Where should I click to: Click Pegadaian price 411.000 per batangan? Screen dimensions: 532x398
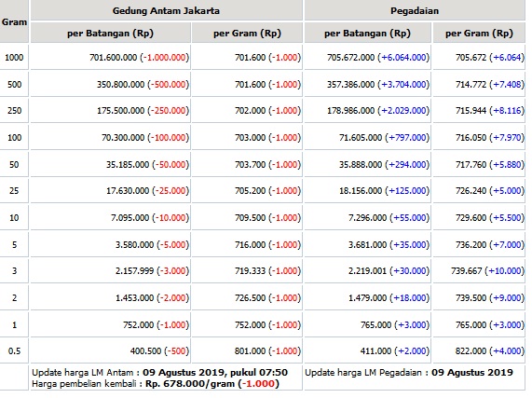click(x=375, y=350)
